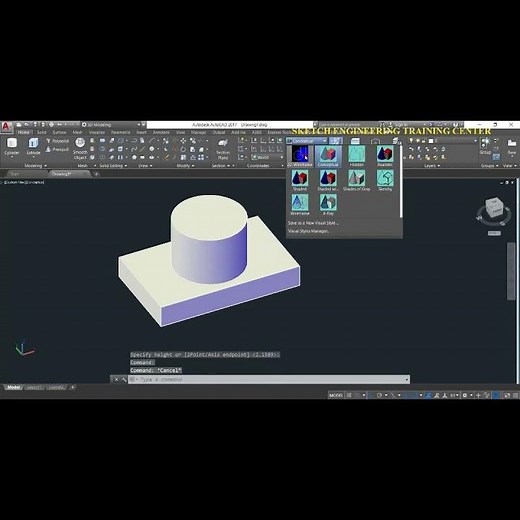Apply the Shaded visual style

(x=300, y=180)
